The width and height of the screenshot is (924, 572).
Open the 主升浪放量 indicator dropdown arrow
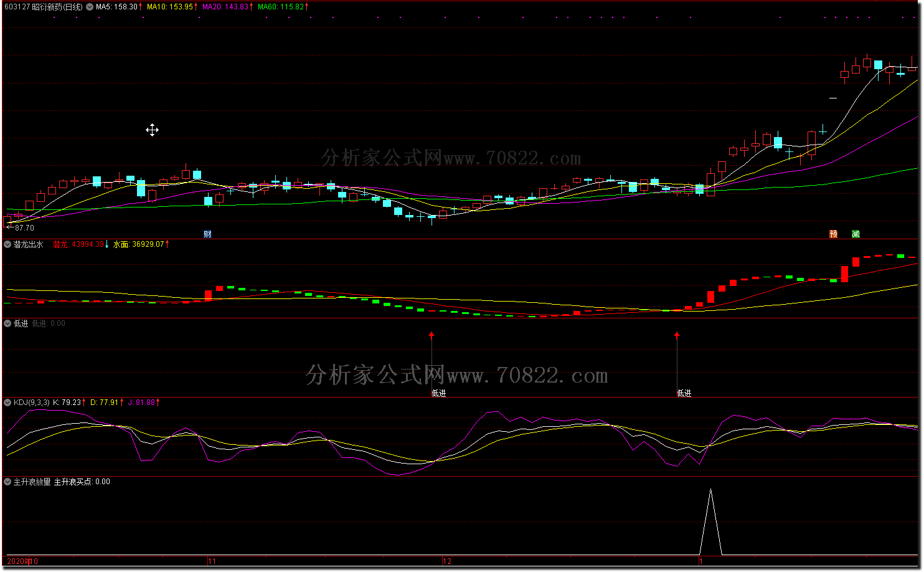click(x=7, y=482)
